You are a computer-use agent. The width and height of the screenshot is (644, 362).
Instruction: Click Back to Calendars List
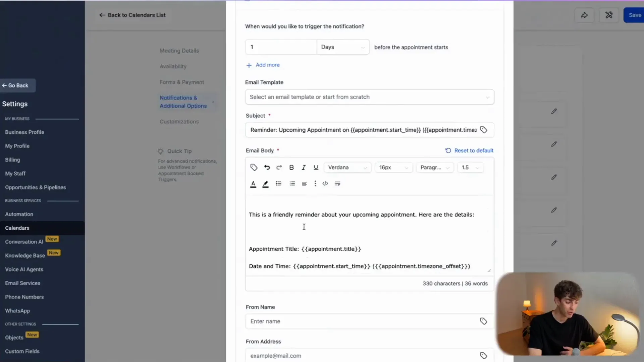pos(132,15)
